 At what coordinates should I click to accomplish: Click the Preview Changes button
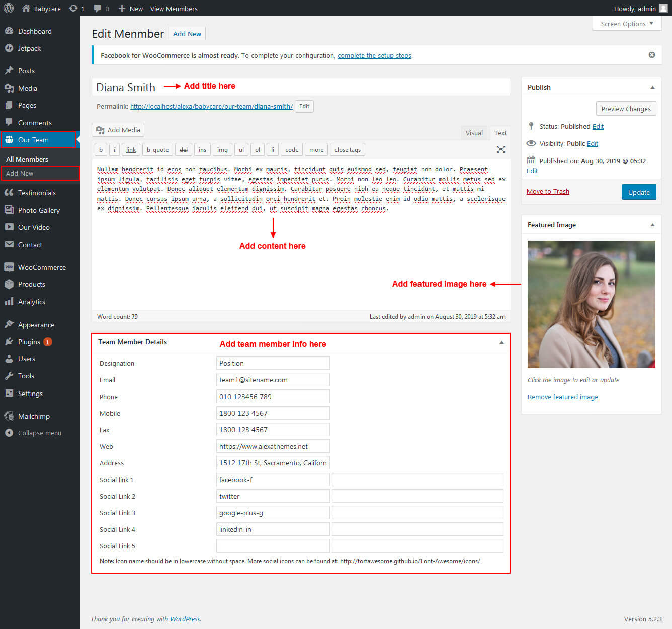(626, 109)
